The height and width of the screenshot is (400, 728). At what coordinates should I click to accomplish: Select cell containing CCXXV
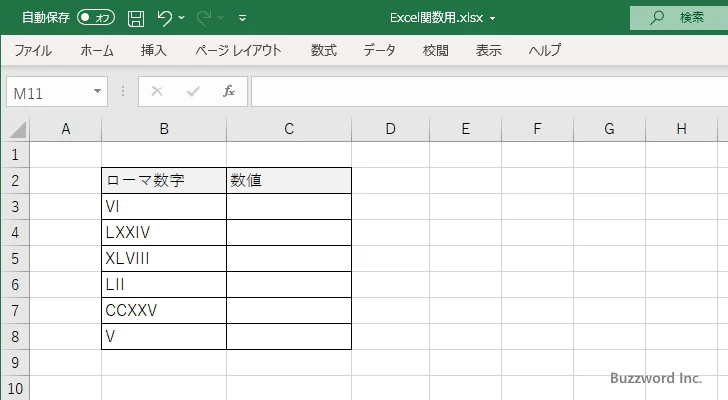[164, 310]
